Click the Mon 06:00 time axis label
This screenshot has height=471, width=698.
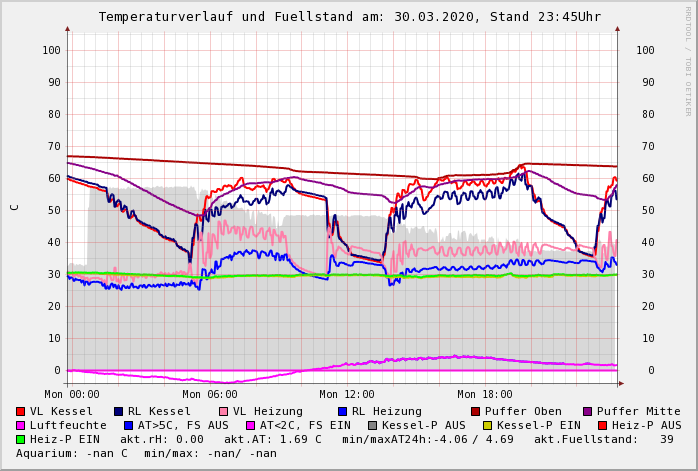pos(210,394)
